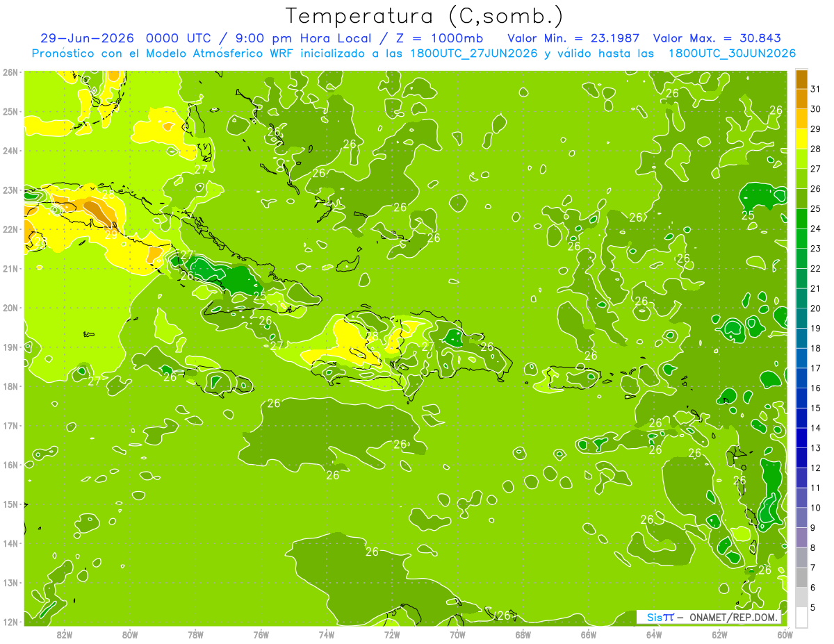834x644 pixels.
Task: Click the color bar label "5"
Action: pos(813,607)
